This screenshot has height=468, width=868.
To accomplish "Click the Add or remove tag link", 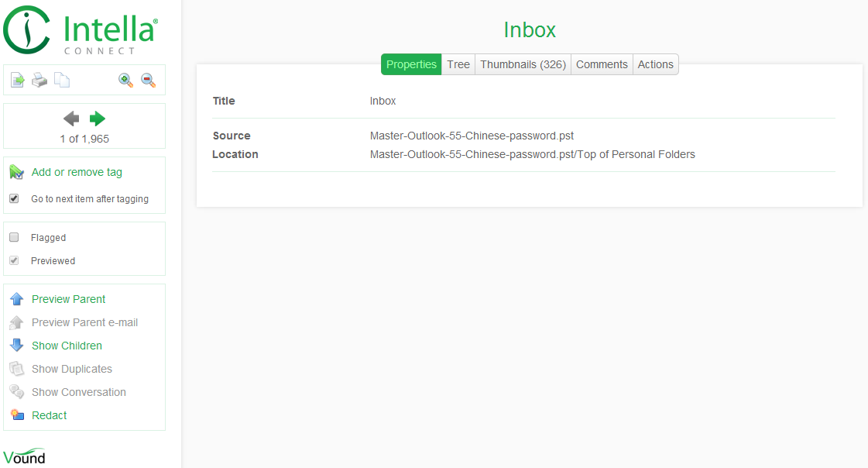I will pos(77,172).
